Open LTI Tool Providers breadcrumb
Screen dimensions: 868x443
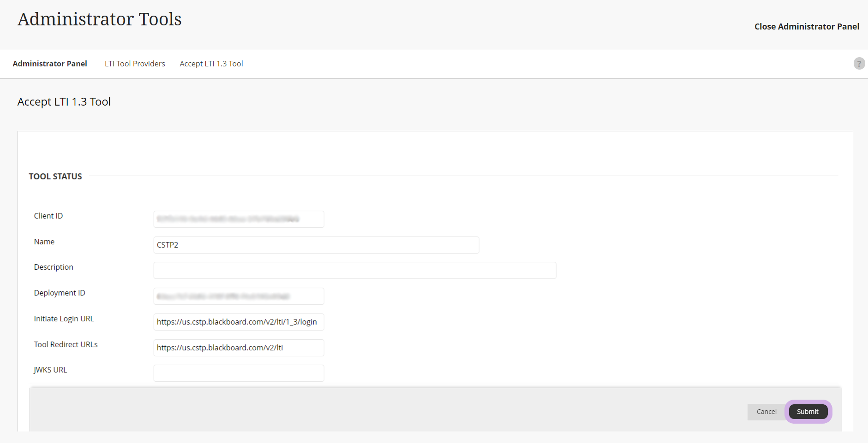click(135, 64)
